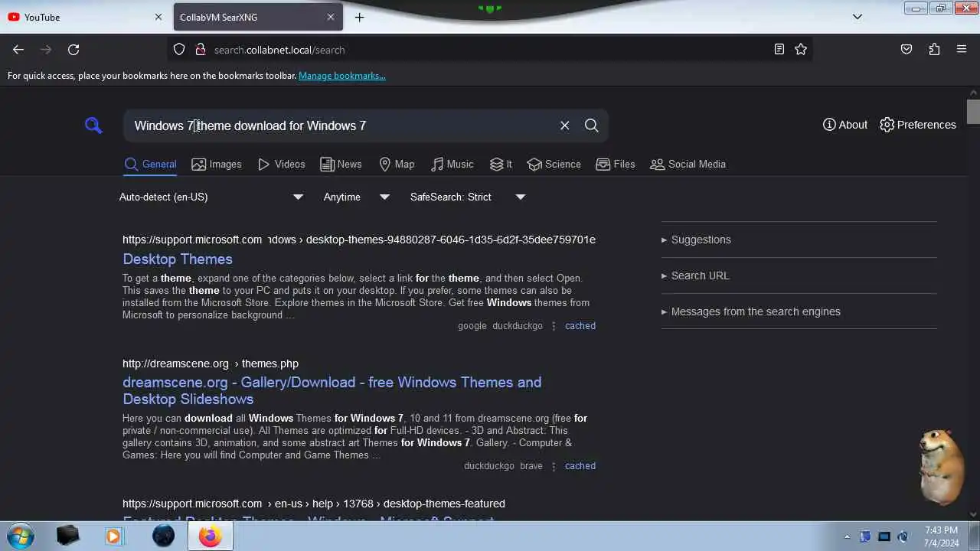
Task: Click the insecure connection lock icon
Action: point(200,50)
